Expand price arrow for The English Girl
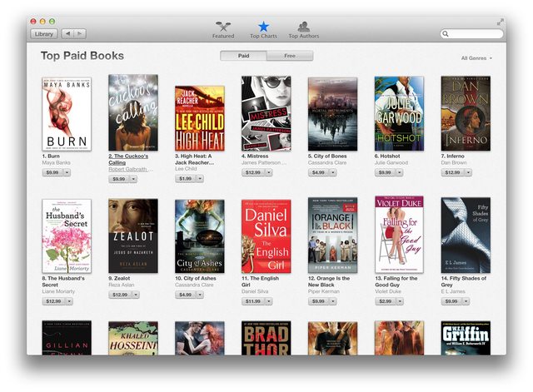The image size is (533, 392). click(x=269, y=301)
